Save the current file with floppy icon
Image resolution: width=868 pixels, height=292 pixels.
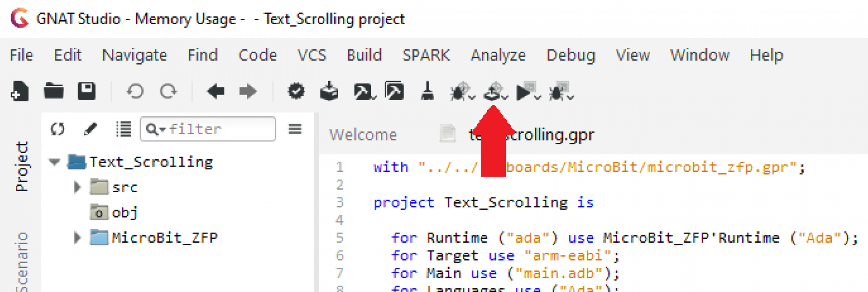pos(87,91)
